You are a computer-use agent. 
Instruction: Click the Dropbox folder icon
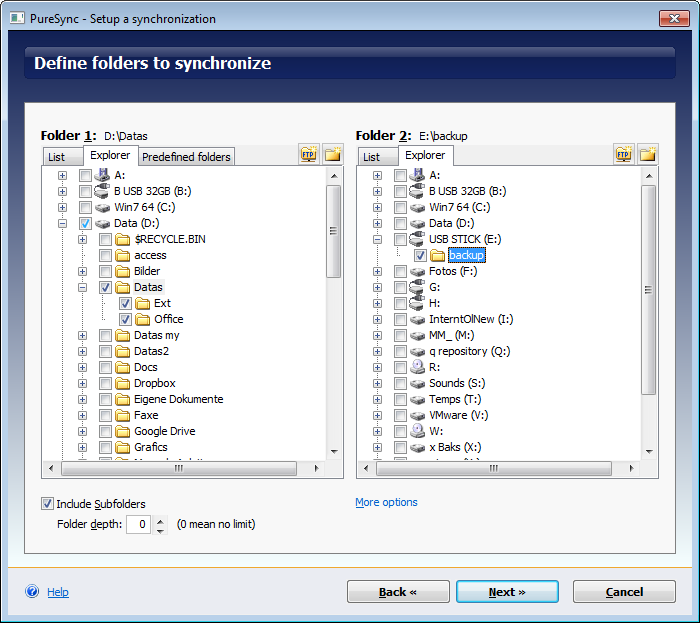123,383
